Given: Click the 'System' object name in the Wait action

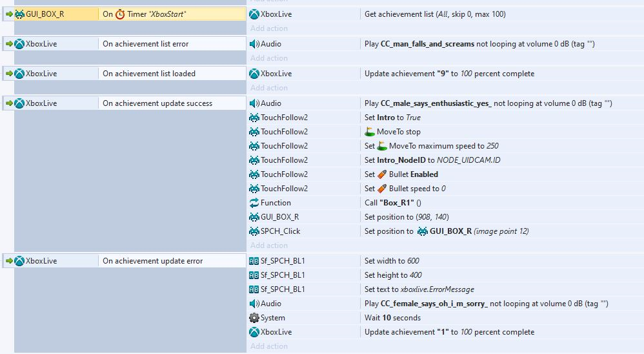Looking at the screenshot, I should 273,318.
